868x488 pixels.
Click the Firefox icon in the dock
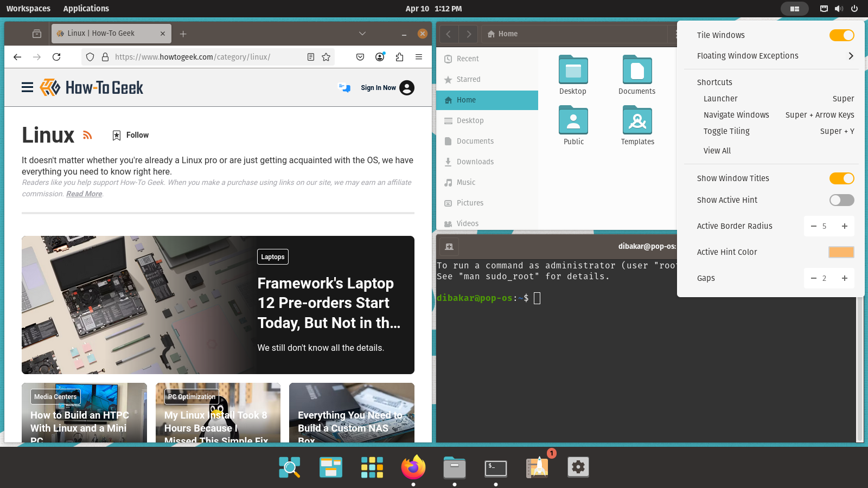coord(413,467)
